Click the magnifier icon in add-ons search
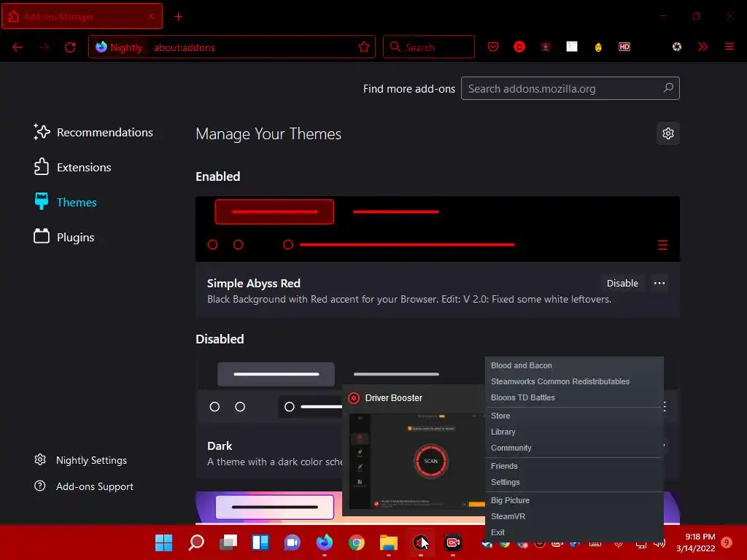Viewport: 747px width, 560px height. pyautogui.click(x=668, y=87)
